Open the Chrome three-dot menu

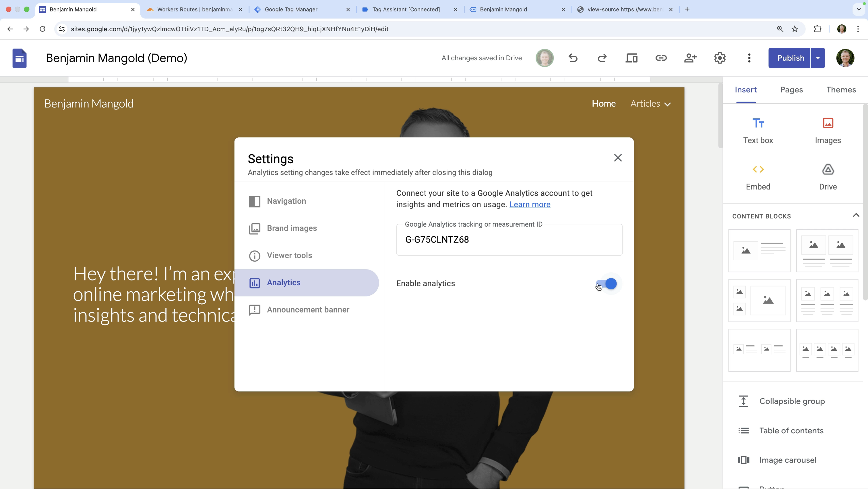coord(858,29)
